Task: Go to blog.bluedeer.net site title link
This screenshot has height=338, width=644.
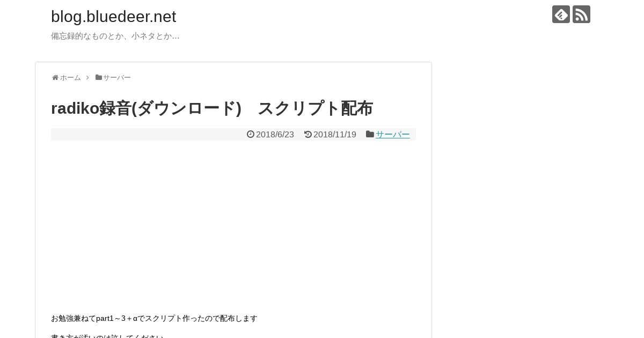Action: tap(113, 17)
